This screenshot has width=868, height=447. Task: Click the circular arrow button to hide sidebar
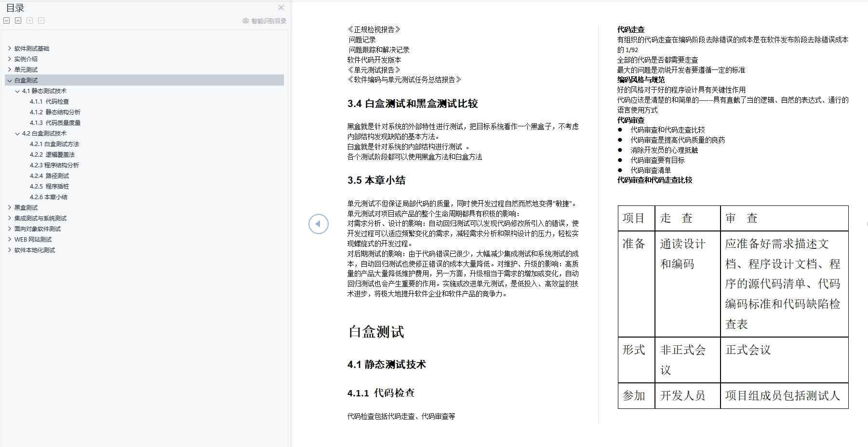pos(318,224)
